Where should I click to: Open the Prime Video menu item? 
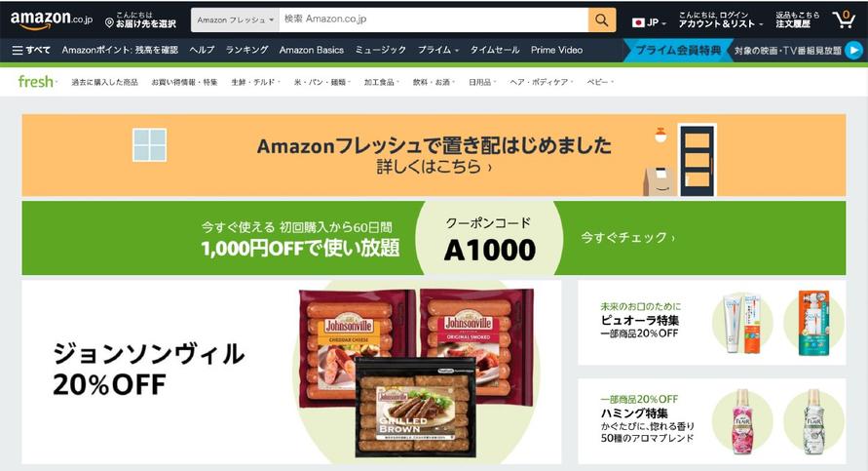(556, 50)
